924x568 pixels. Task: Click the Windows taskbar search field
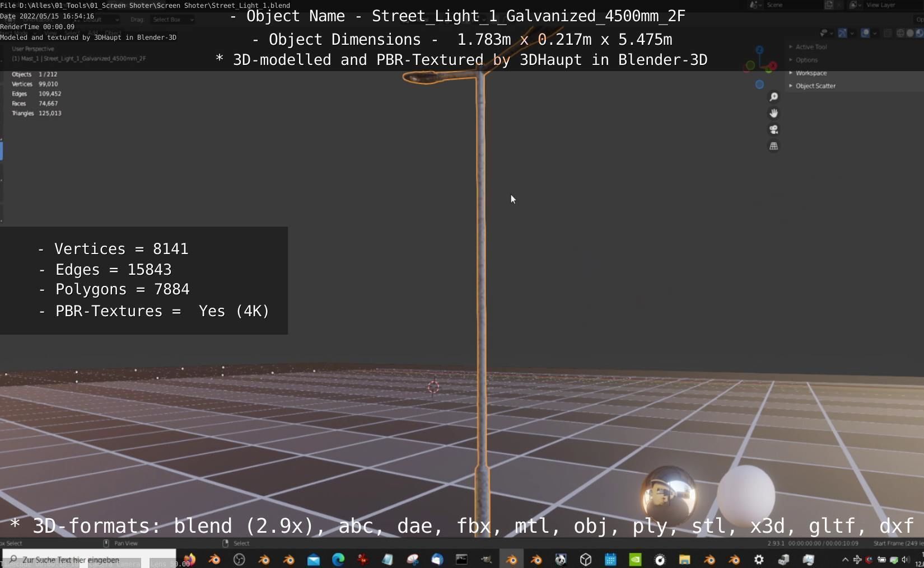pyautogui.click(x=89, y=559)
